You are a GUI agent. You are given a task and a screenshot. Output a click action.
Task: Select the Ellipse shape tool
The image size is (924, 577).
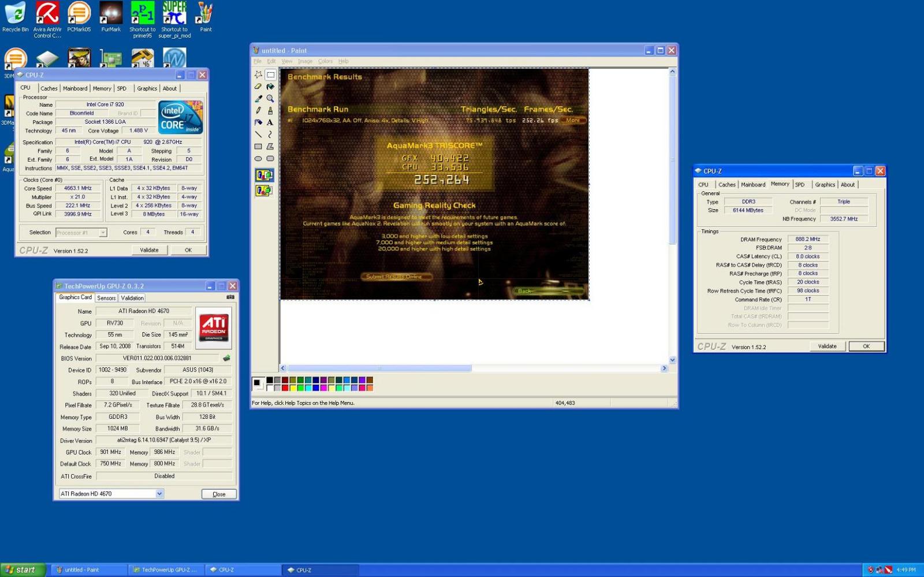point(258,159)
